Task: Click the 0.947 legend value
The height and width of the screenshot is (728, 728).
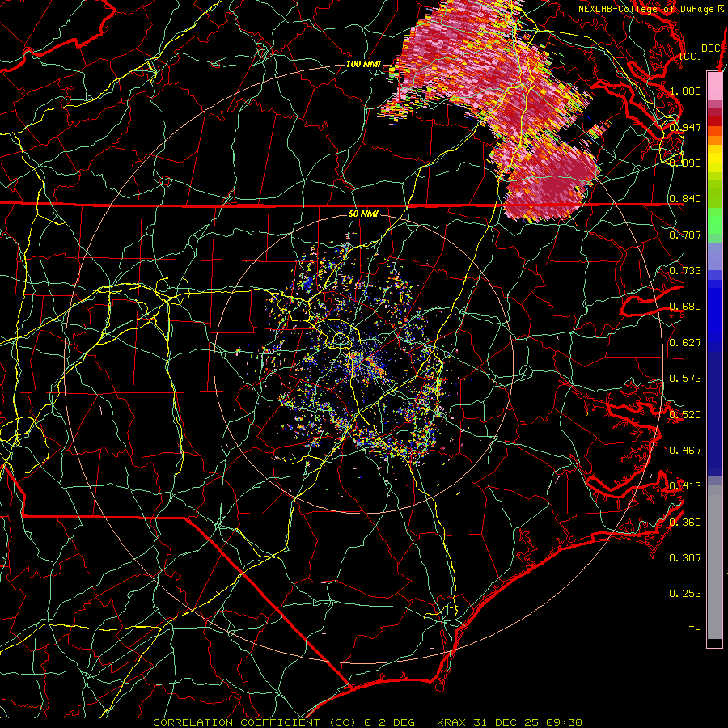Action: [x=685, y=127]
